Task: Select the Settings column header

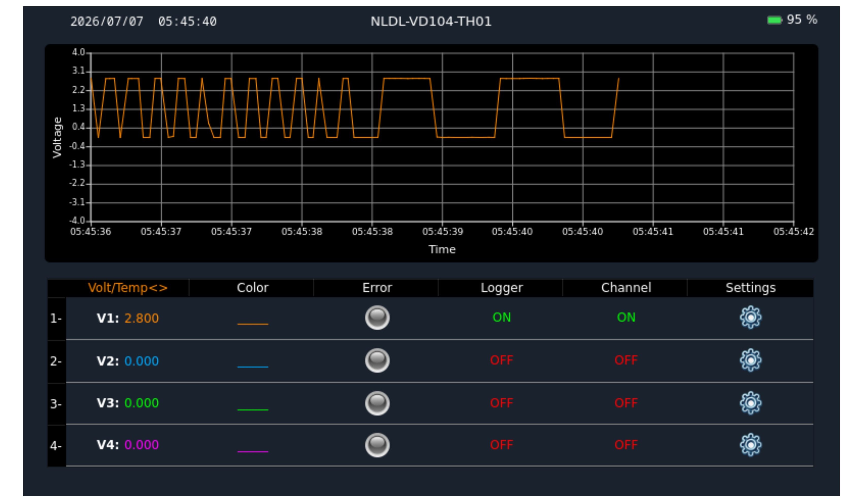Action: pos(750,288)
